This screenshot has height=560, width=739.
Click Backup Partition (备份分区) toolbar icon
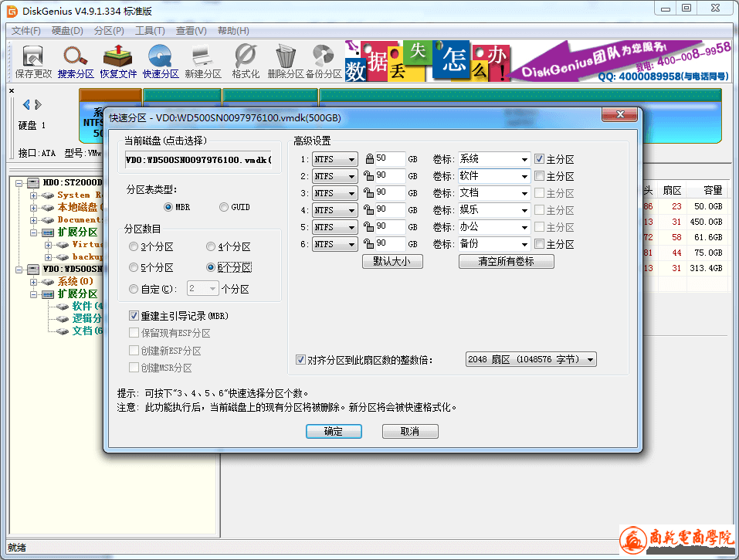324,62
